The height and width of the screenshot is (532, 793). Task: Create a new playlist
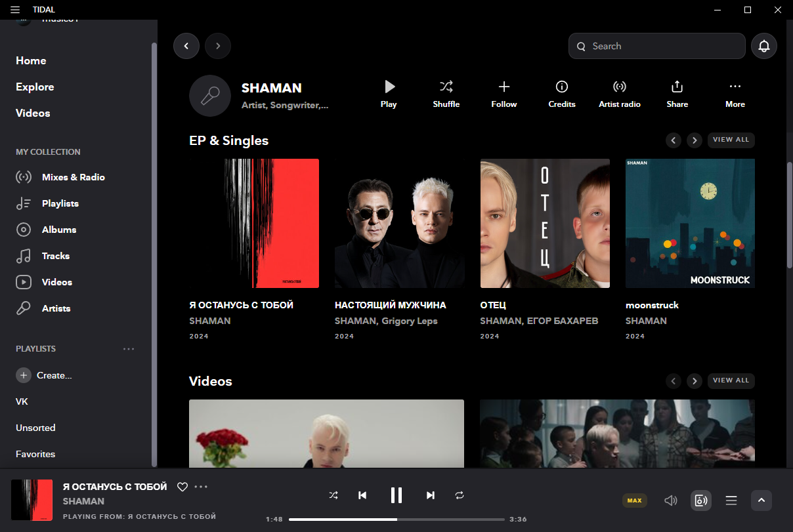[x=44, y=375]
